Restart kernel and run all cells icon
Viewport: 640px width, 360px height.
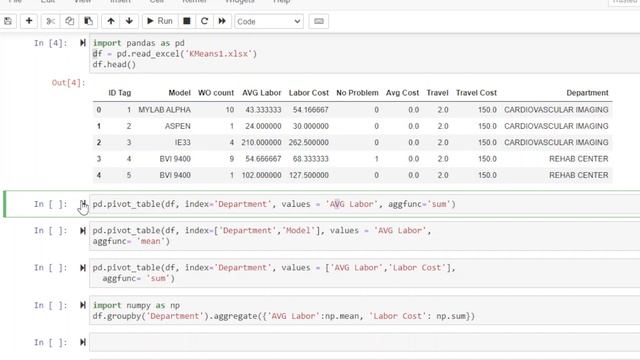click(222, 21)
